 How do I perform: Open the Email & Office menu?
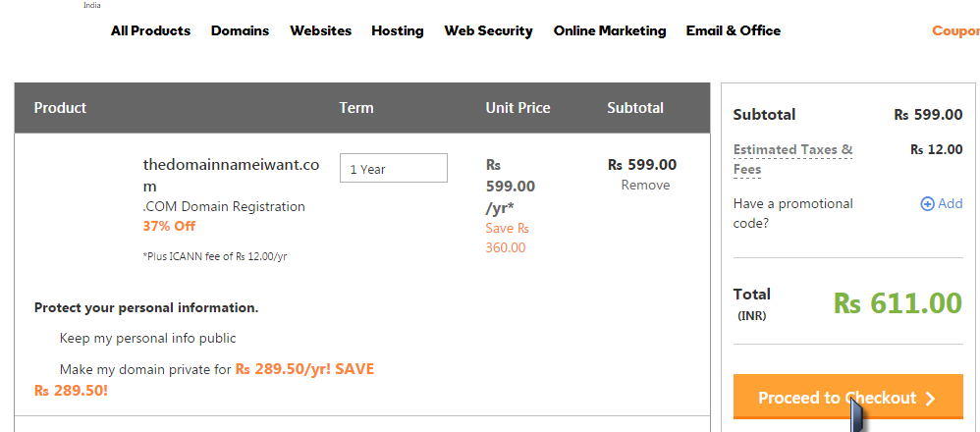tap(734, 30)
